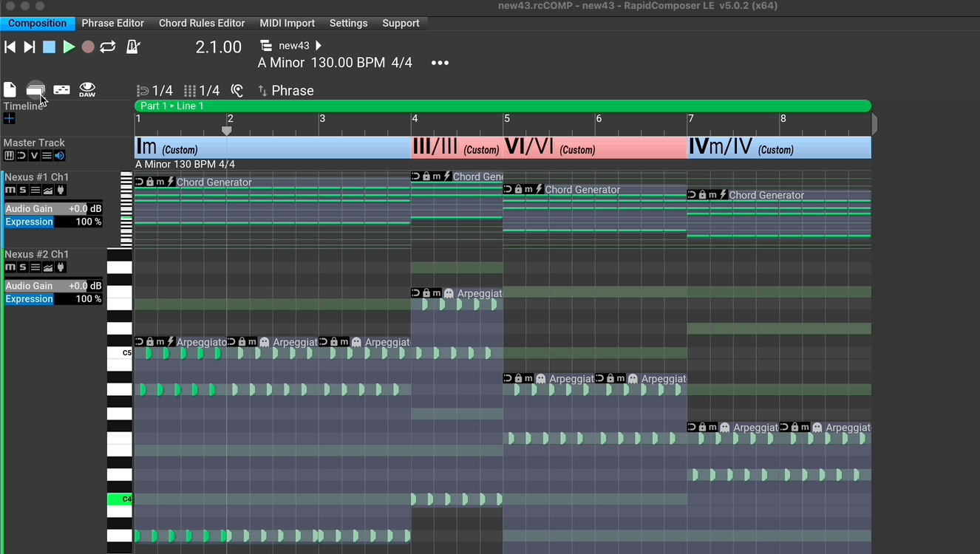The width and height of the screenshot is (980, 554).
Task: Open the snap 1/4 magnet setting
Action: (155, 91)
